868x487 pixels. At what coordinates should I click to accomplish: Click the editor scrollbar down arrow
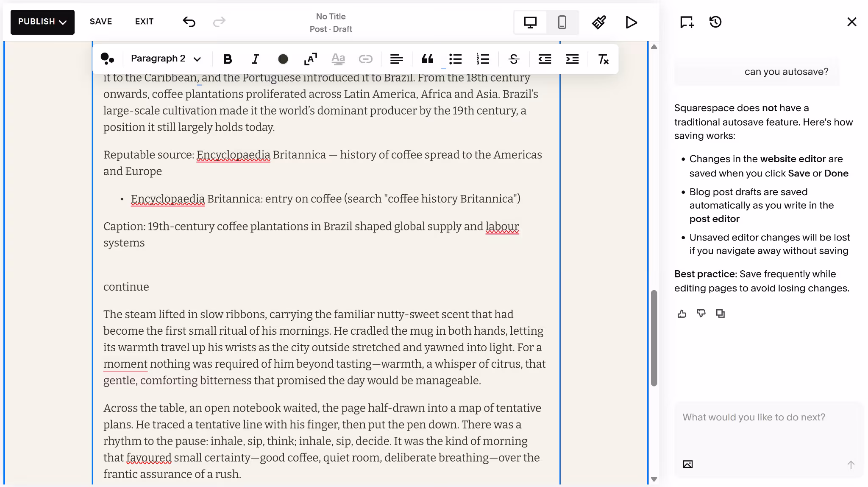point(654,479)
